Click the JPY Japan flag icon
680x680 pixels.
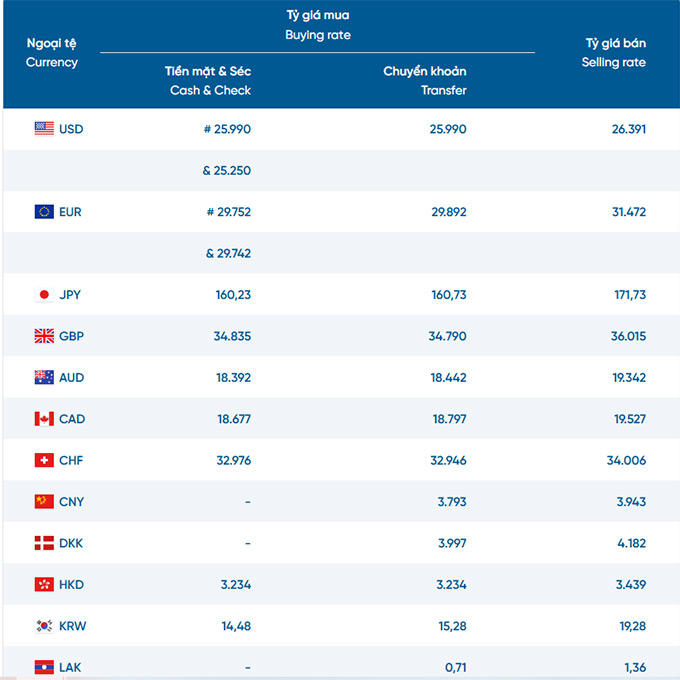pyautogui.click(x=44, y=294)
